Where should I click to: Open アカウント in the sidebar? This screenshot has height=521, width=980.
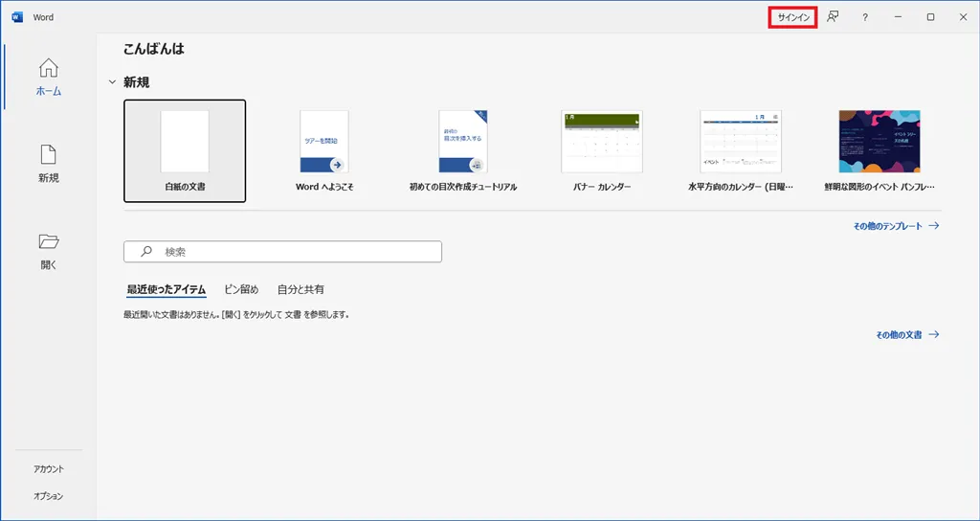[x=48, y=469]
